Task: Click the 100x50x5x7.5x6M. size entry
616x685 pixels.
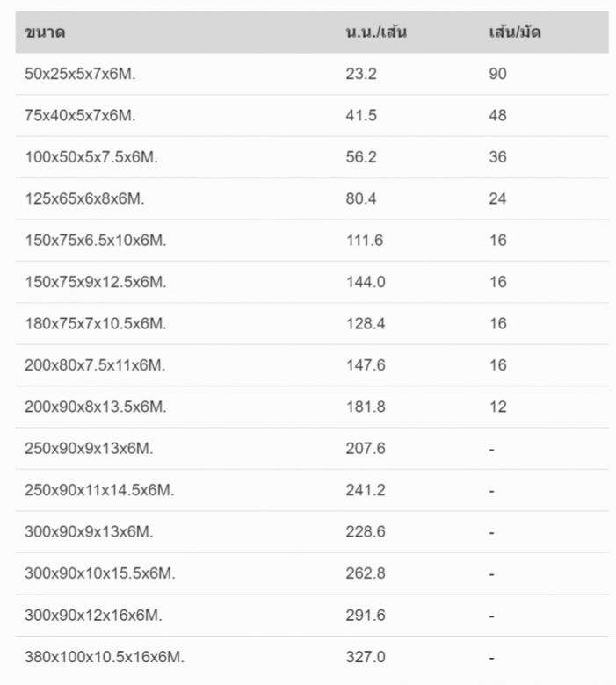Action: pyautogui.click(x=91, y=157)
